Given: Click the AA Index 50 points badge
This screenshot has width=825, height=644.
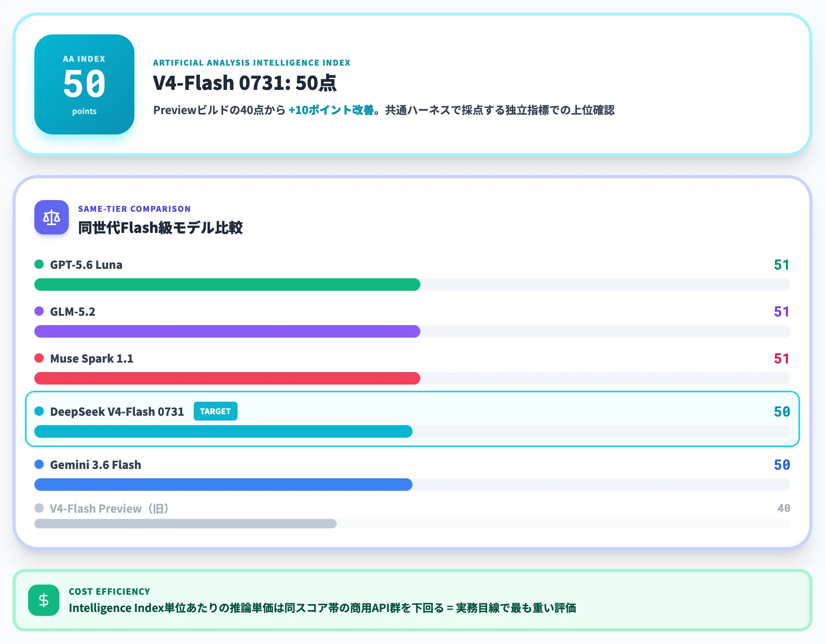Looking at the screenshot, I should (84, 84).
